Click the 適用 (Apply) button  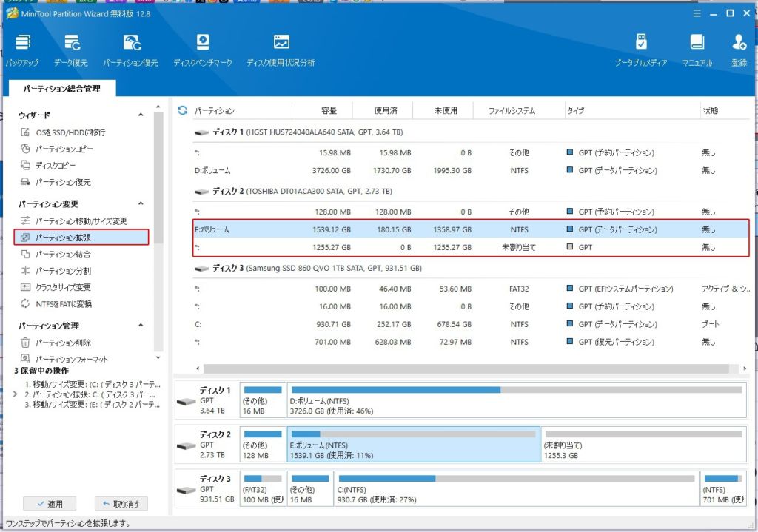(x=50, y=504)
